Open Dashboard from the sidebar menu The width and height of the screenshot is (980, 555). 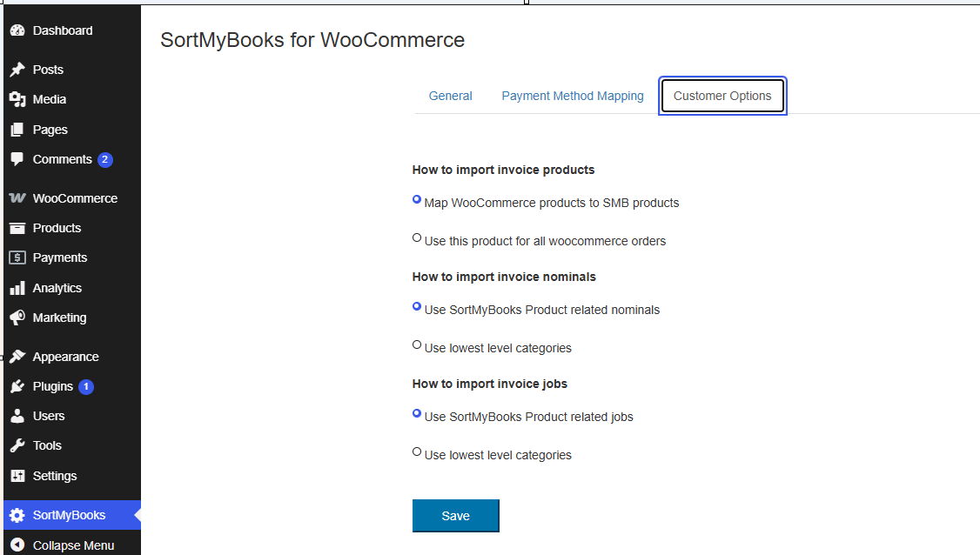pos(63,30)
